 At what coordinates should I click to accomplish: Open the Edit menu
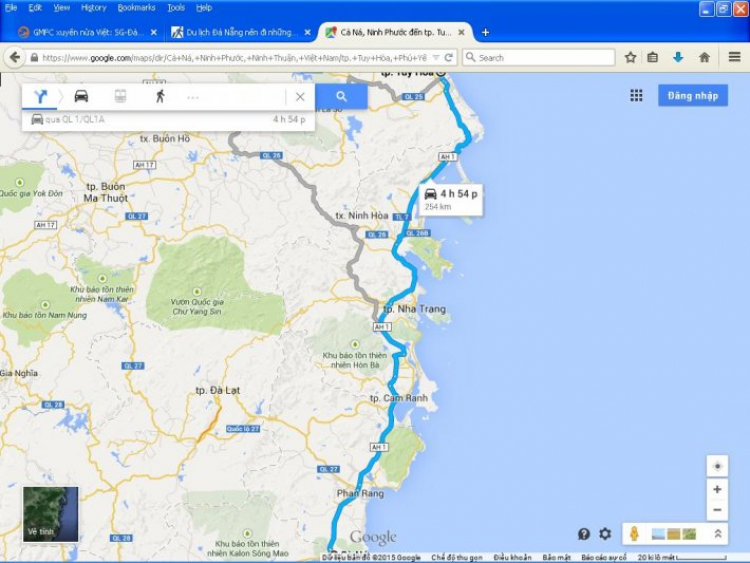coord(35,8)
